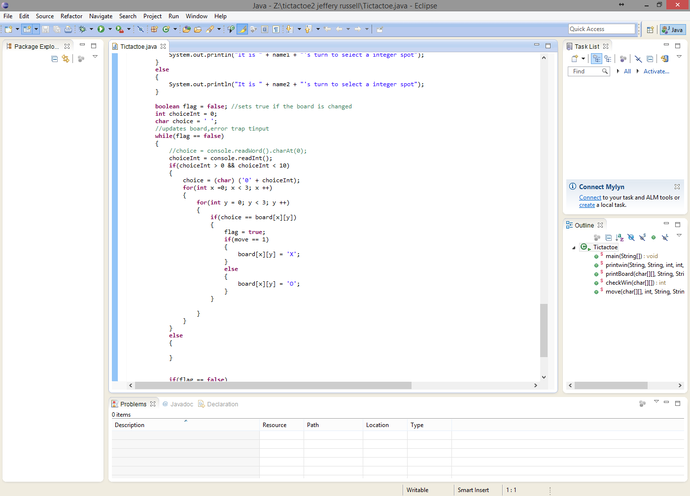Collapse the Tictactoe class outline node

(x=574, y=247)
